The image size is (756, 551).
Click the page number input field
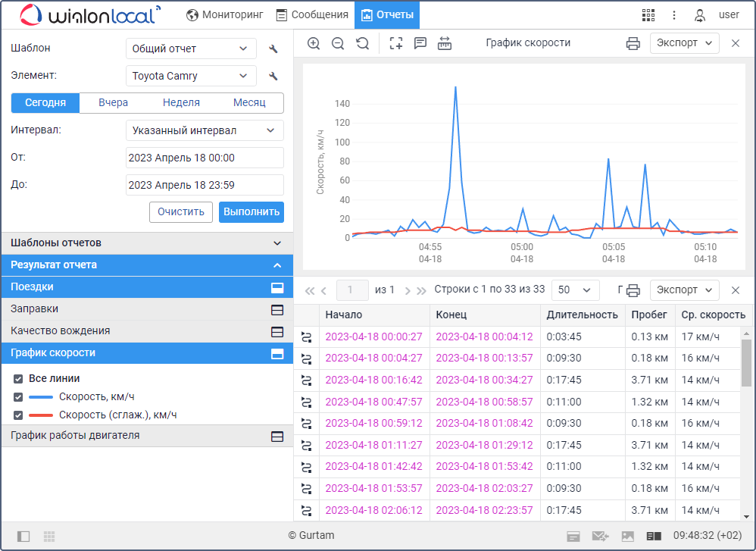352,290
